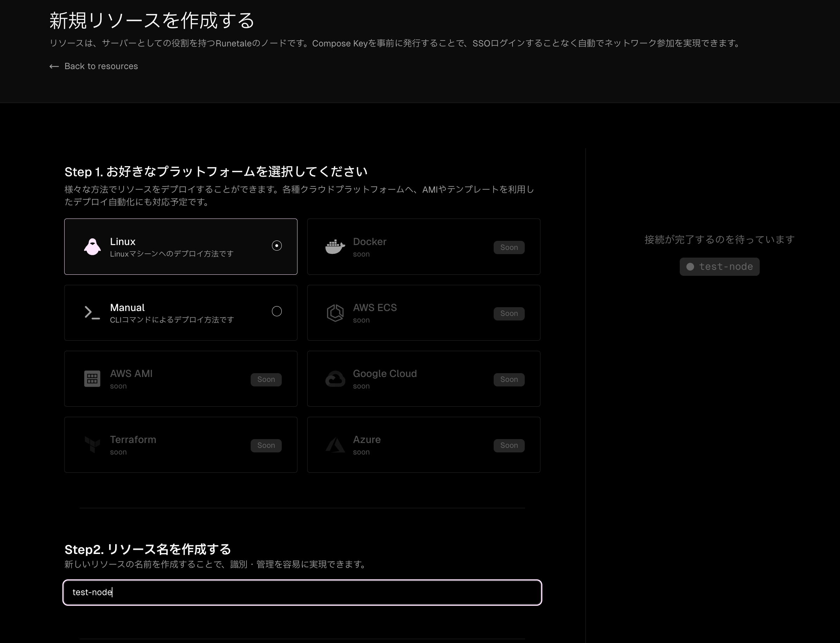Viewport: 840px width, 643px height.
Task: Click the Docker whale icon
Action: click(x=335, y=247)
